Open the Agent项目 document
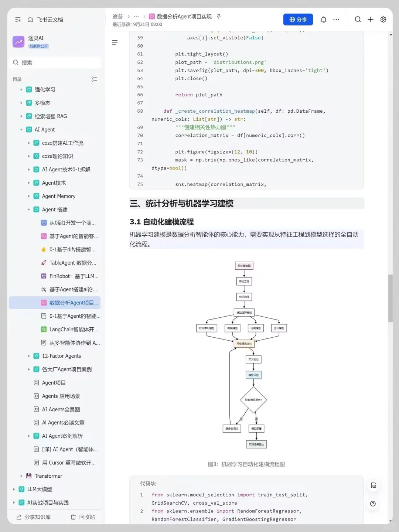 coord(54,383)
